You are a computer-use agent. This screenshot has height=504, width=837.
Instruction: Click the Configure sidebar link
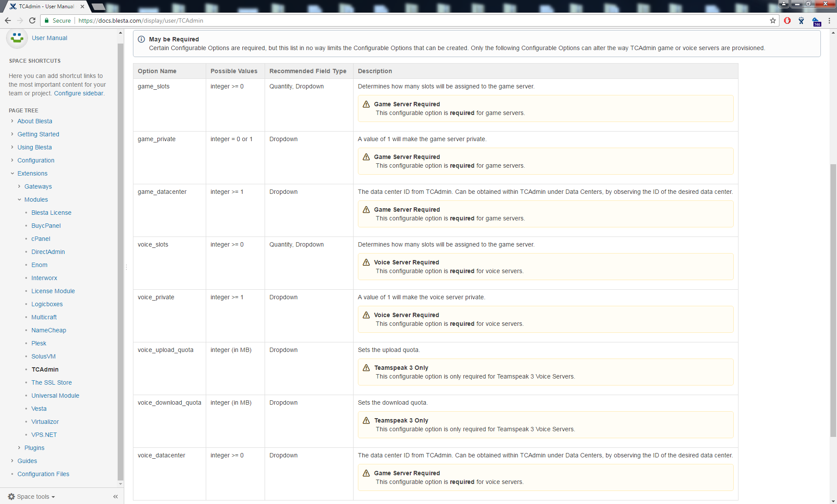78,93
